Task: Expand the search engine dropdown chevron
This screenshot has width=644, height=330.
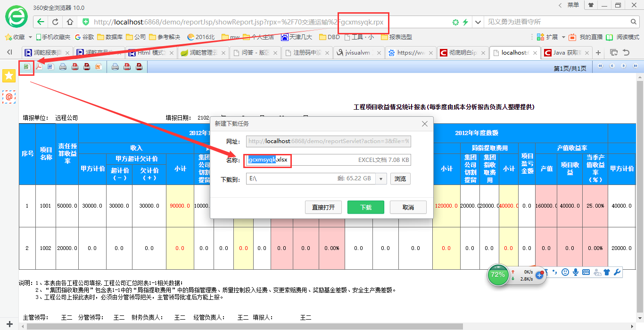Action: click(478, 22)
